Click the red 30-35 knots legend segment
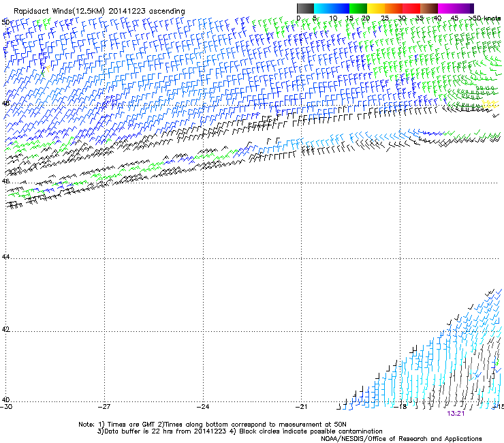The image size is (504, 443). [411, 8]
